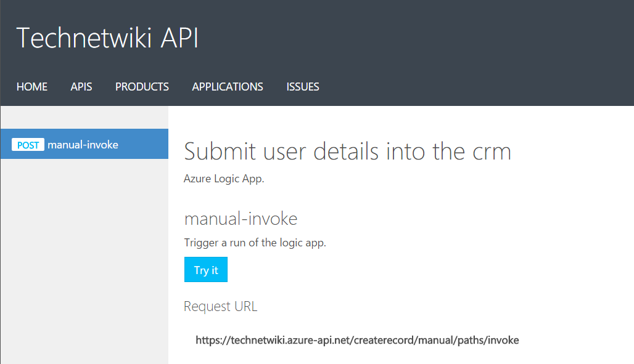
Task: Click the 'Azure Logic App.' description text
Action: (x=224, y=179)
